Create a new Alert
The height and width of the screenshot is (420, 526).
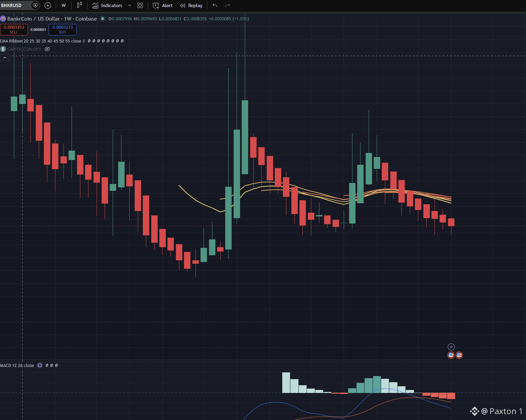[x=163, y=5]
